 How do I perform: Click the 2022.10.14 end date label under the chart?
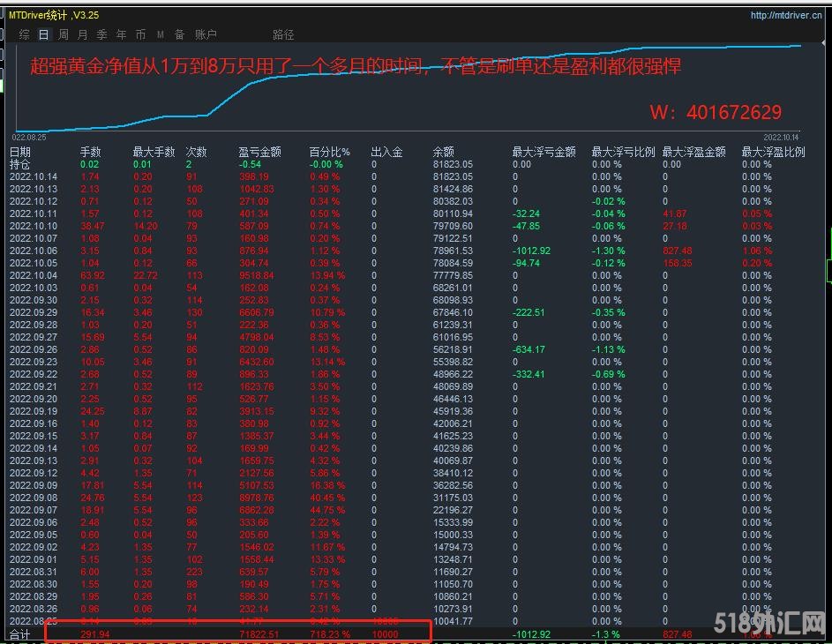(781, 138)
